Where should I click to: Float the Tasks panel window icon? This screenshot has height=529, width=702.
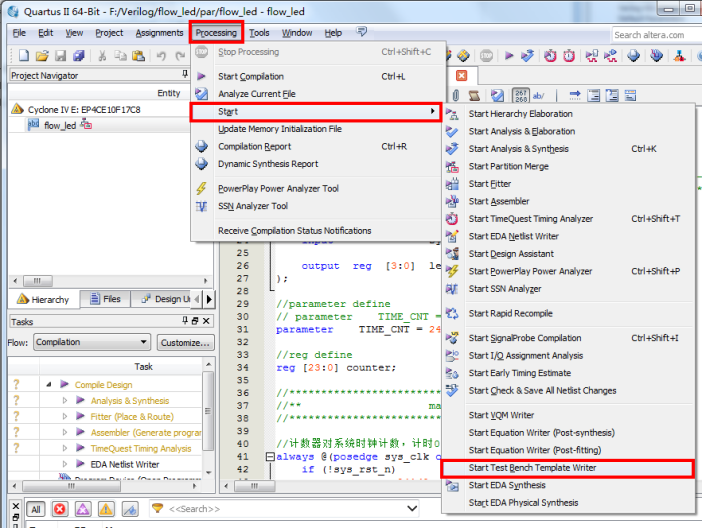[195, 321]
